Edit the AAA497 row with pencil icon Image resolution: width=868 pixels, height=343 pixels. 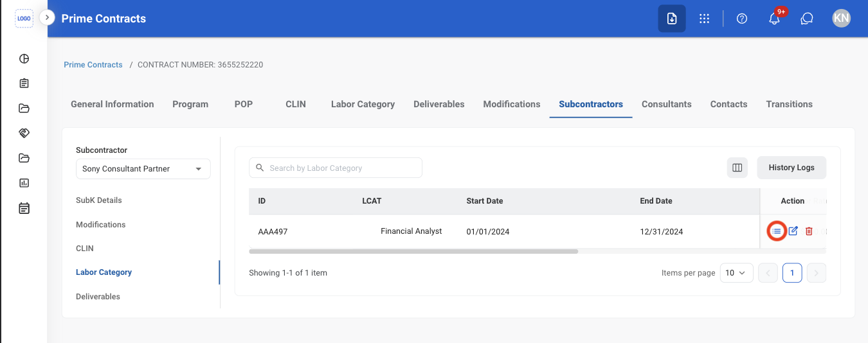(793, 231)
